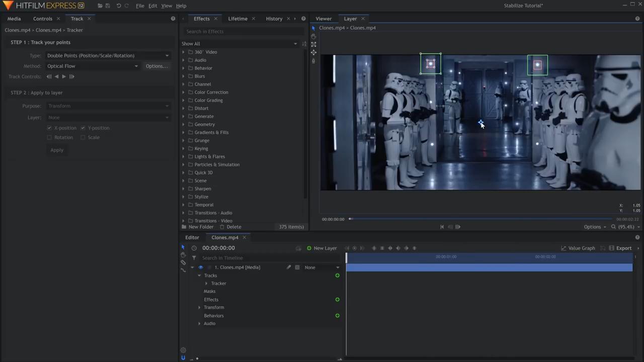Click the sort order icon in Effects panel
The height and width of the screenshot is (362, 644).
pyautogui.click(x=304, y=44)
